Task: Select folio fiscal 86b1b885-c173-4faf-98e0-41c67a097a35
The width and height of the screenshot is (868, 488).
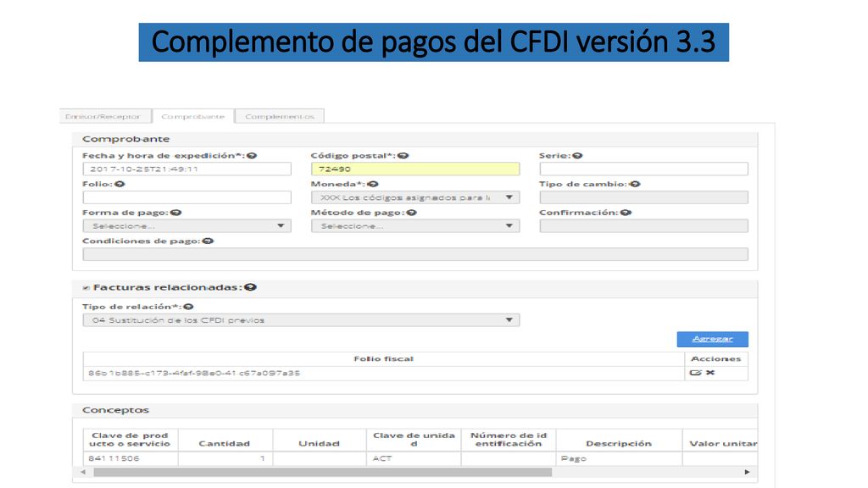Action: [194, 374]
